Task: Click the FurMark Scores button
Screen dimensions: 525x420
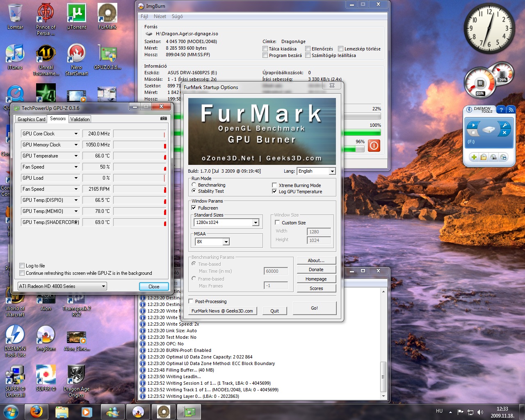Action: 316,288
